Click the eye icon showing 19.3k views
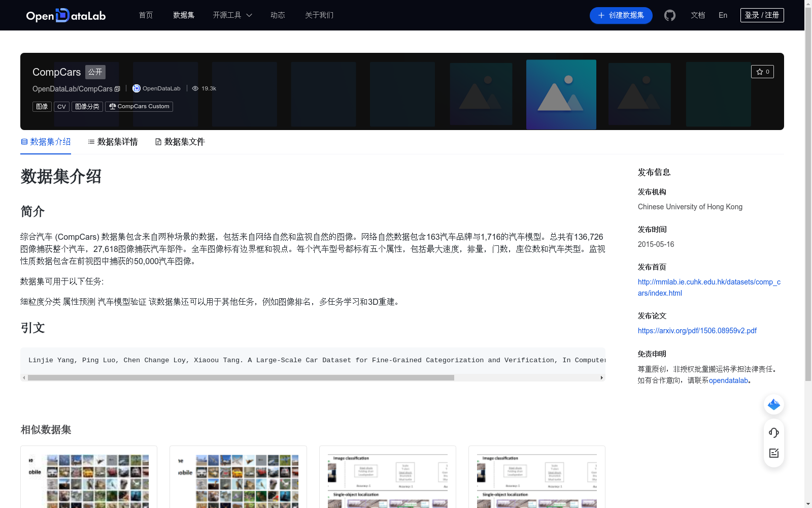The image size is (812, 508). click(195, 88)
